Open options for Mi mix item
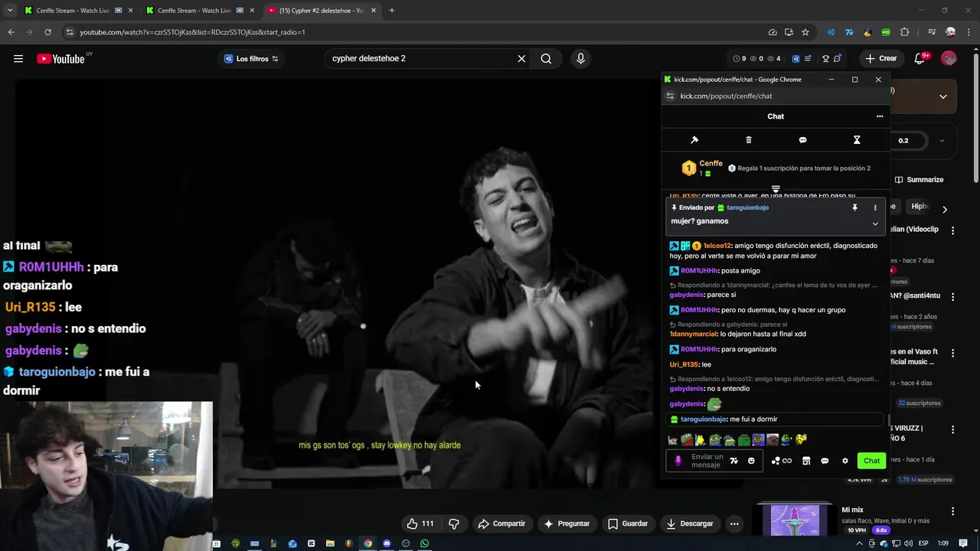 [x=952, y=511]
